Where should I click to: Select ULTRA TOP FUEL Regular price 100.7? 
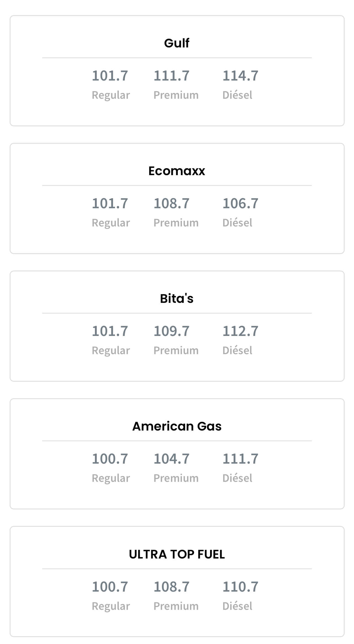coord(110,587)
